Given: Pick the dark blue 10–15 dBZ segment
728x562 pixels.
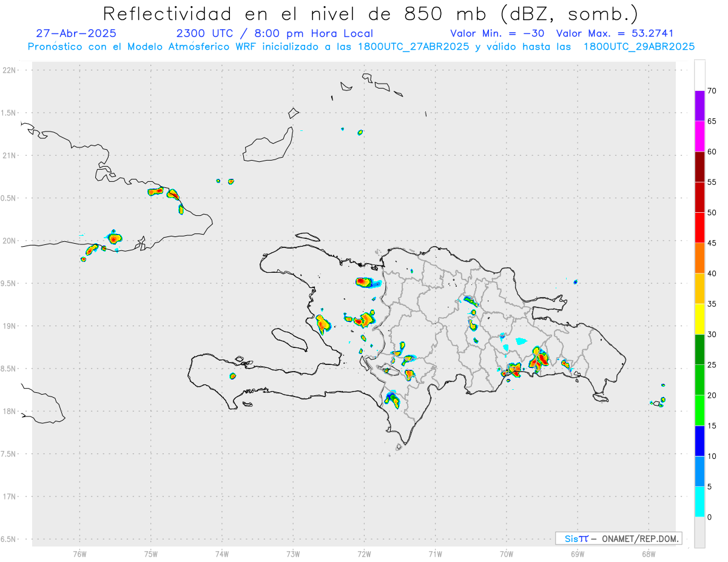Looking at the screenshot, I should (699, 441).
